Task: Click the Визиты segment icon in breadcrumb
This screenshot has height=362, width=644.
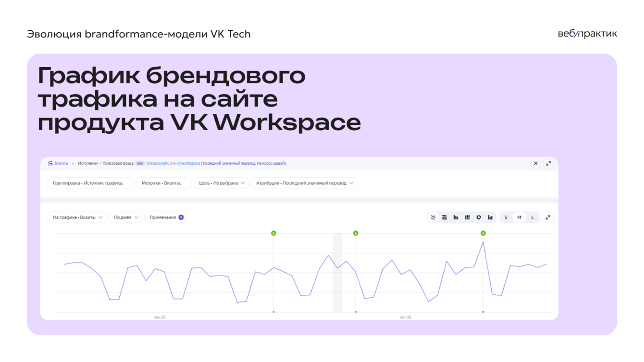Action: pyautogui.click(x=50, y=163)
